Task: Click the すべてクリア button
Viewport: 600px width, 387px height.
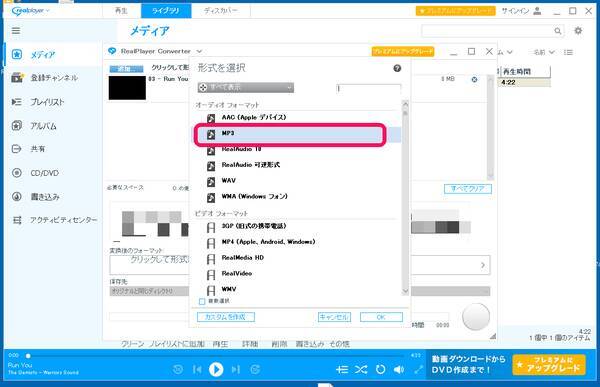Action: pyautogui.click(x=468, y=189)
